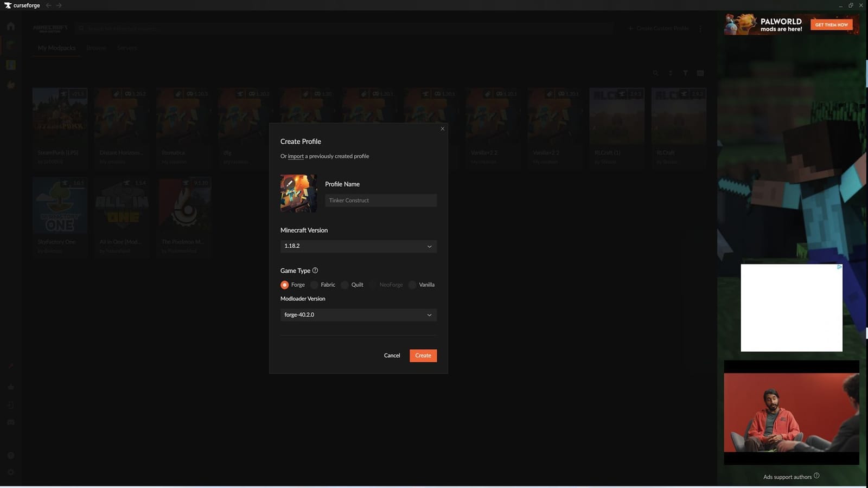This screenshot has width=868, height=488.
Task: Click the CurseForge logo in the title bar
Action: click(8, 5)
